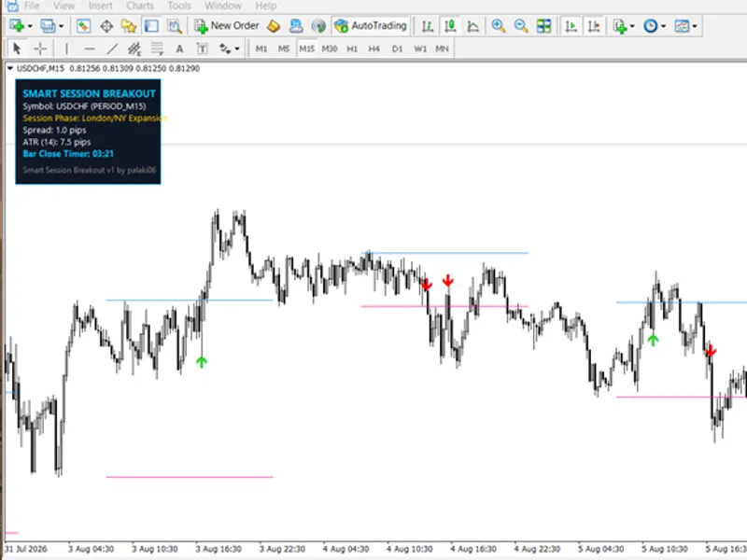Image resolution: width=747 pixels, height=560 pixels.
Task: Select the D1 timeframe button
Action: (397, 49)
